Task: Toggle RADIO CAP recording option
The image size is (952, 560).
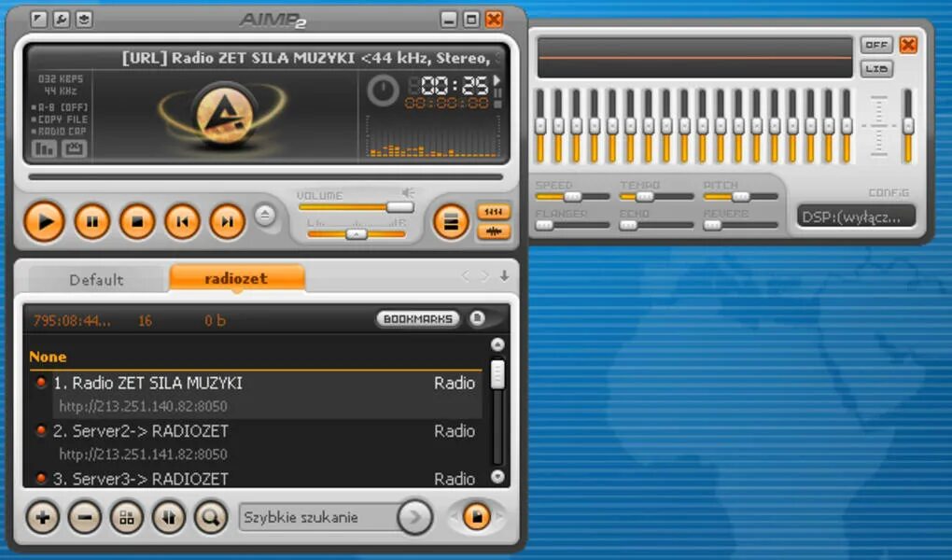Action: pos(59,132)
